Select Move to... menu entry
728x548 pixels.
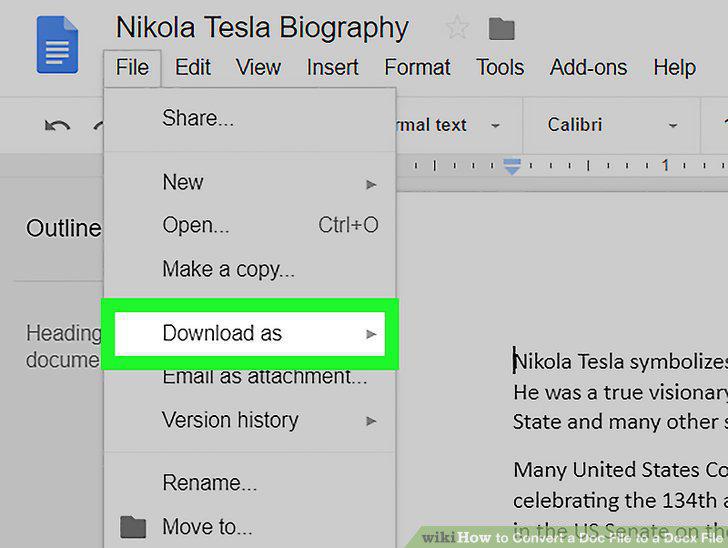250,527
